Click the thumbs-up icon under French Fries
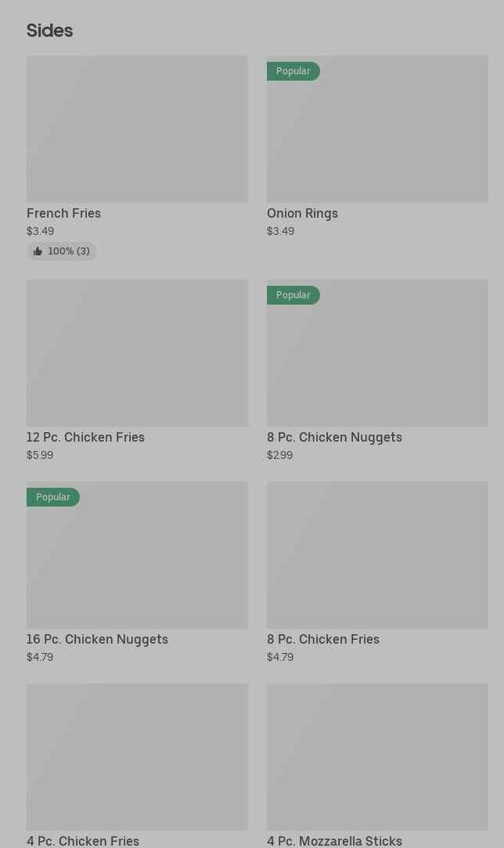 click(38, 251)
